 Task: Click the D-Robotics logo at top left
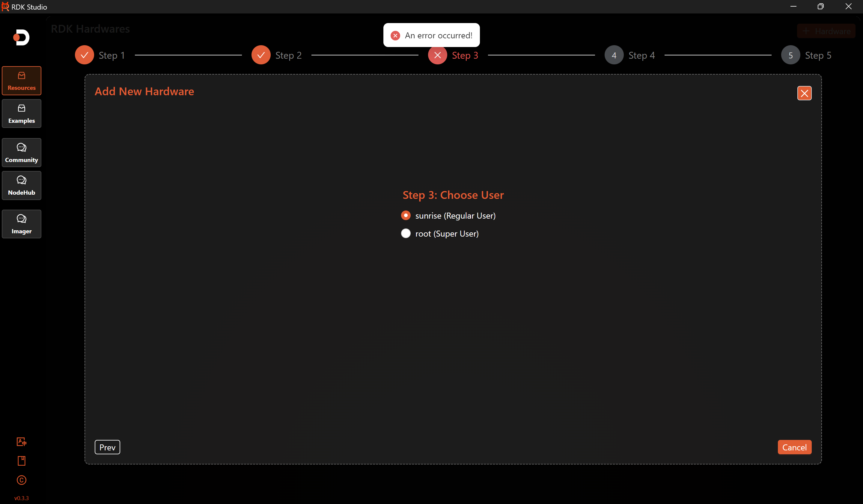[x=21, y=37]
